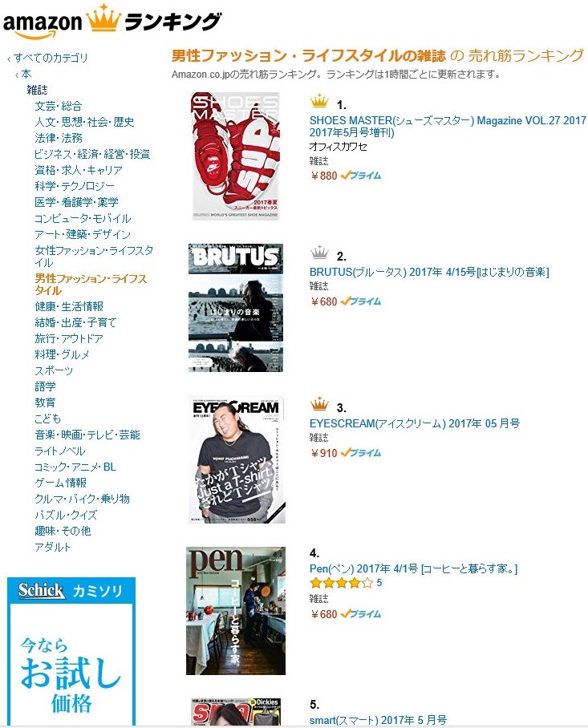Open the 文芸・総合 category
This screenshot has width=588, height=728.
(58, 106)
